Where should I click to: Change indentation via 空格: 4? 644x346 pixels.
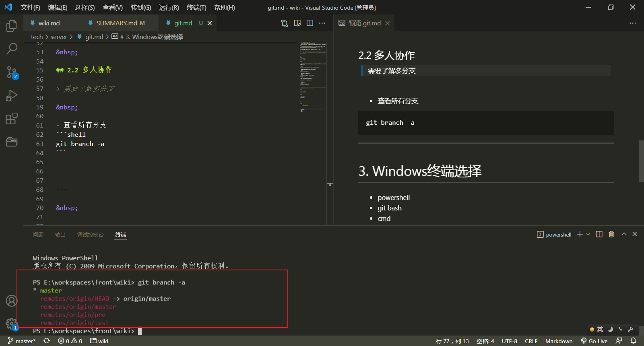(485, 341)
